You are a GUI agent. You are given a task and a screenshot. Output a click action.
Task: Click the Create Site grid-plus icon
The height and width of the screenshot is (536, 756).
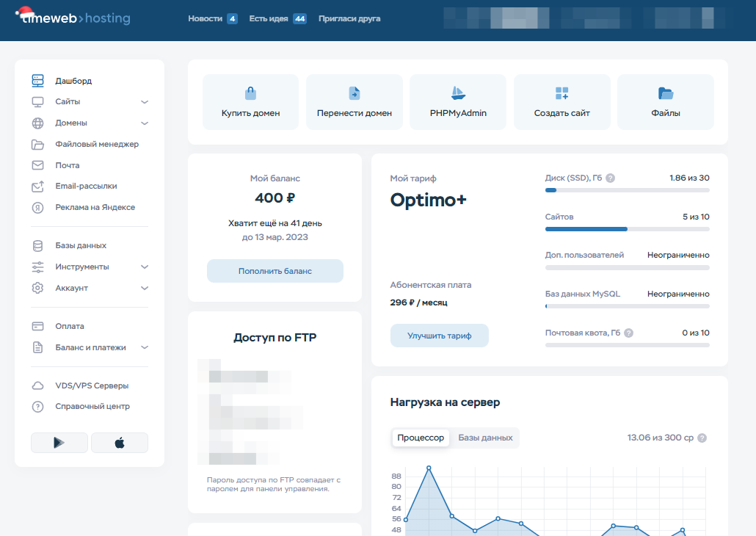[561, 93]
